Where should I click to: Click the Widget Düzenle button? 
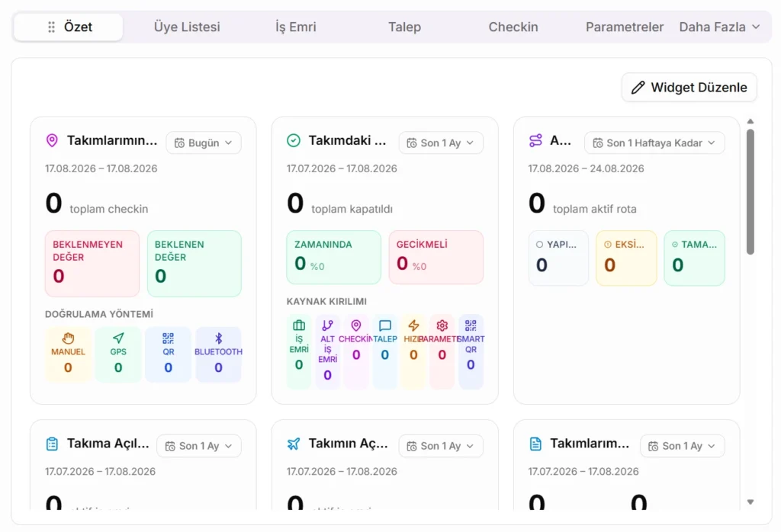(x=689, y=88)
